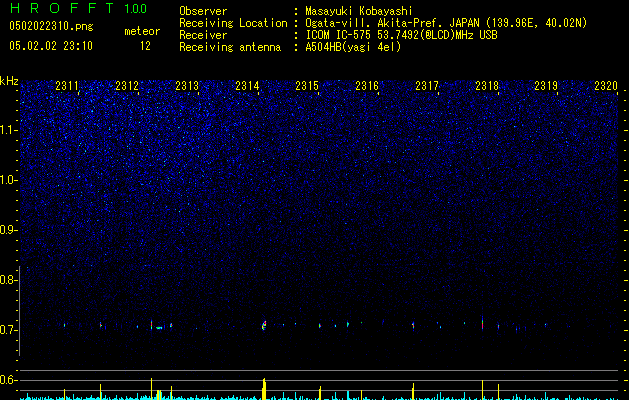Viewport: 629px width, 400px height.
Task: Click the 2320 time marker
Action: click(x=606, y=86)
